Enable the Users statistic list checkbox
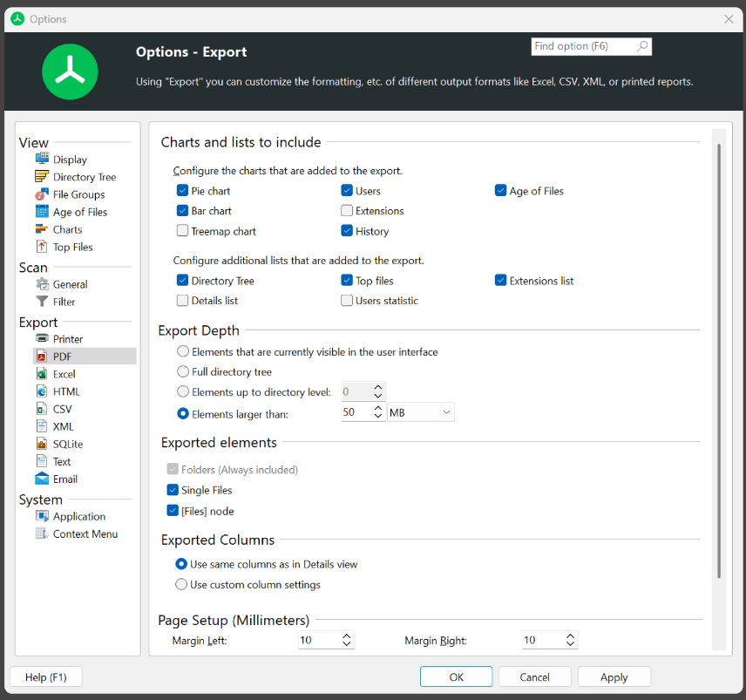 tap(347, 301)
